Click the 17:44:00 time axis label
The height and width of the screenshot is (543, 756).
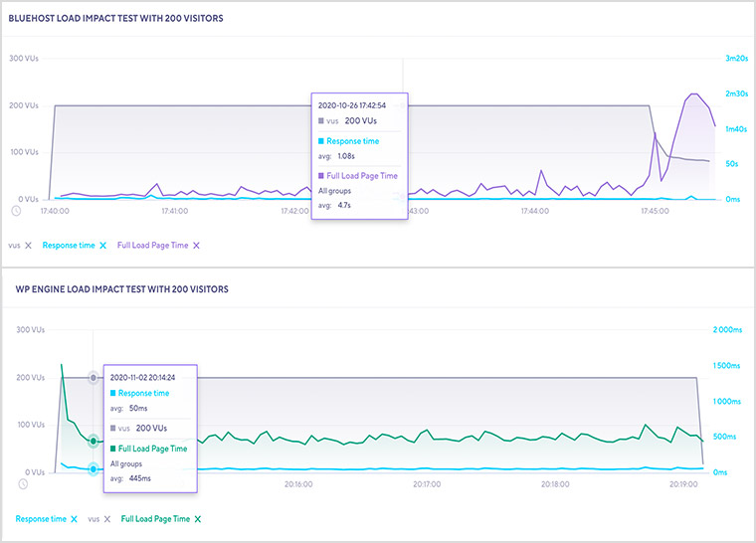[x=535, y=211]
